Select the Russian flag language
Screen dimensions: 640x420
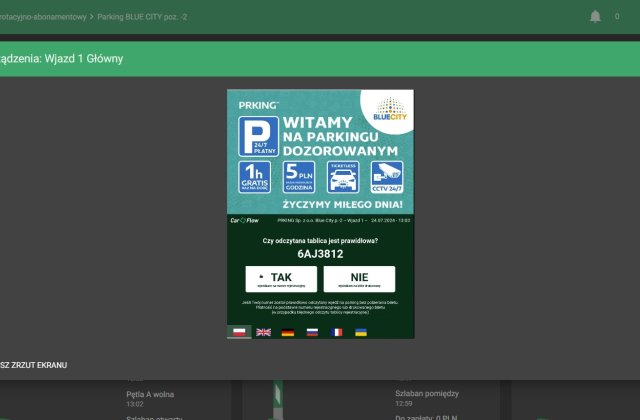[312, 332]
